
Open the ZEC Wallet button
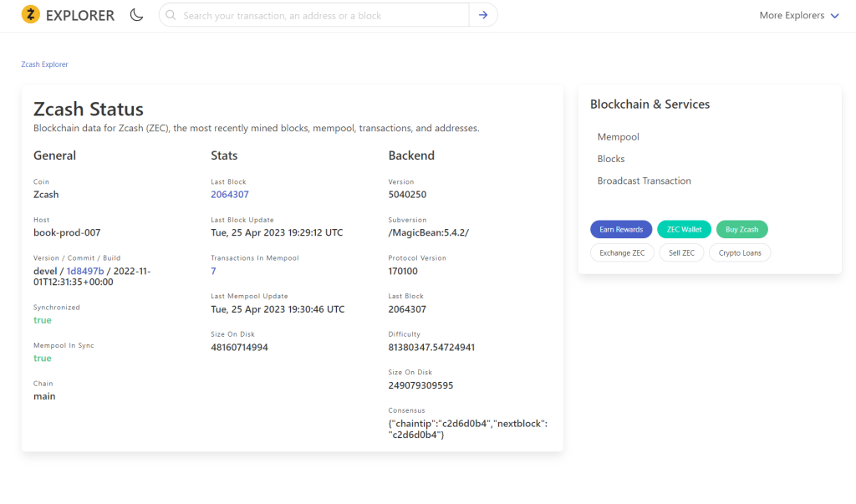[684, 228]
